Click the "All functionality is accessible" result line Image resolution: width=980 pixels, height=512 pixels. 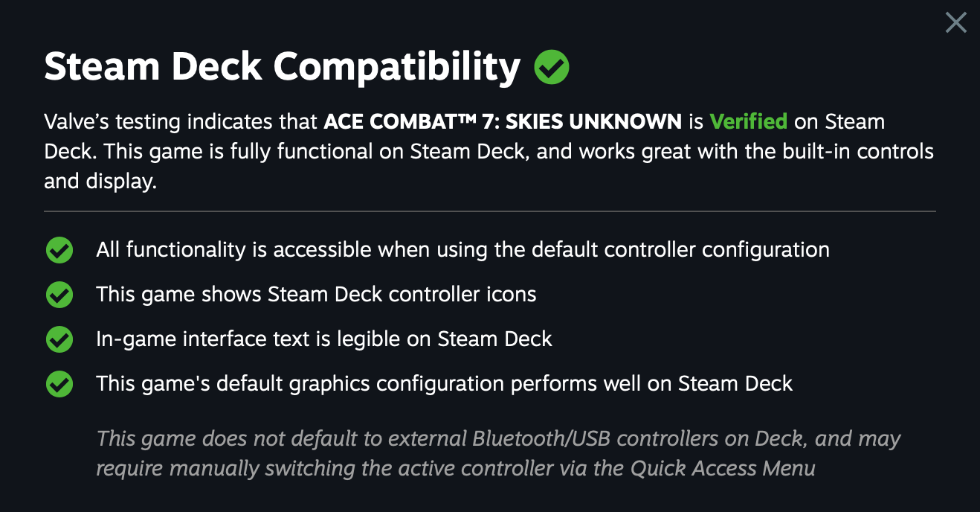point(462,249)
